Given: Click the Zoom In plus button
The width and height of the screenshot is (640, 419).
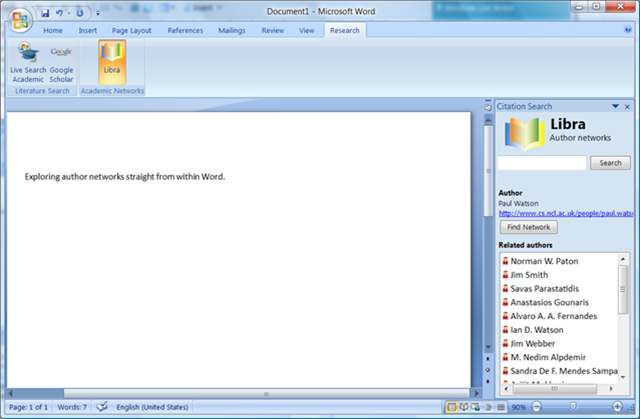Looking at the screenshot, I should point(617,407).
